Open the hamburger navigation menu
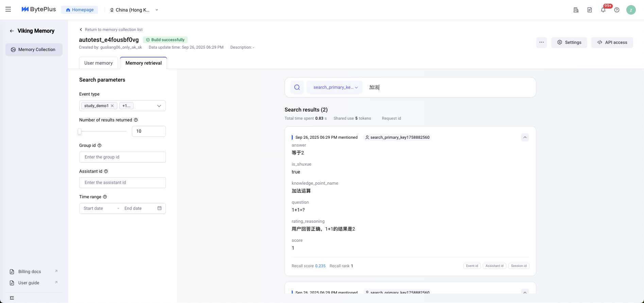 8,10
